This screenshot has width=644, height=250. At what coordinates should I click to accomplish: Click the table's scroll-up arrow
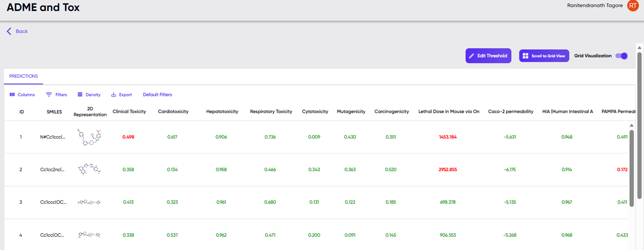(x=632, y=126)
